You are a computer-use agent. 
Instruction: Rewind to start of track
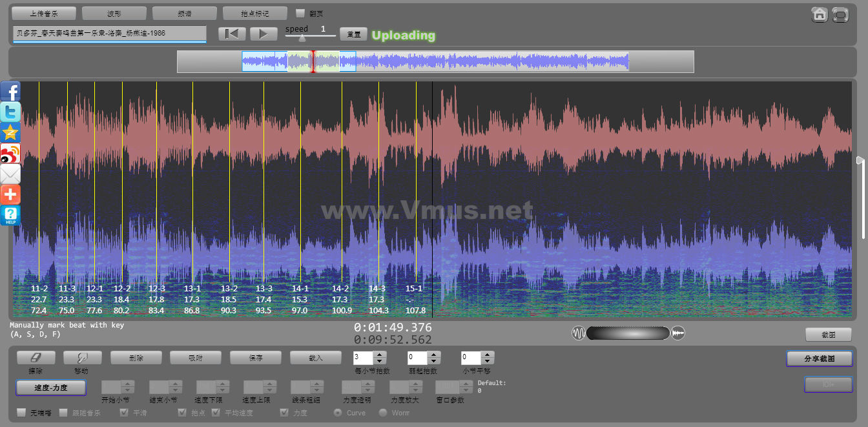pos(231,34)
